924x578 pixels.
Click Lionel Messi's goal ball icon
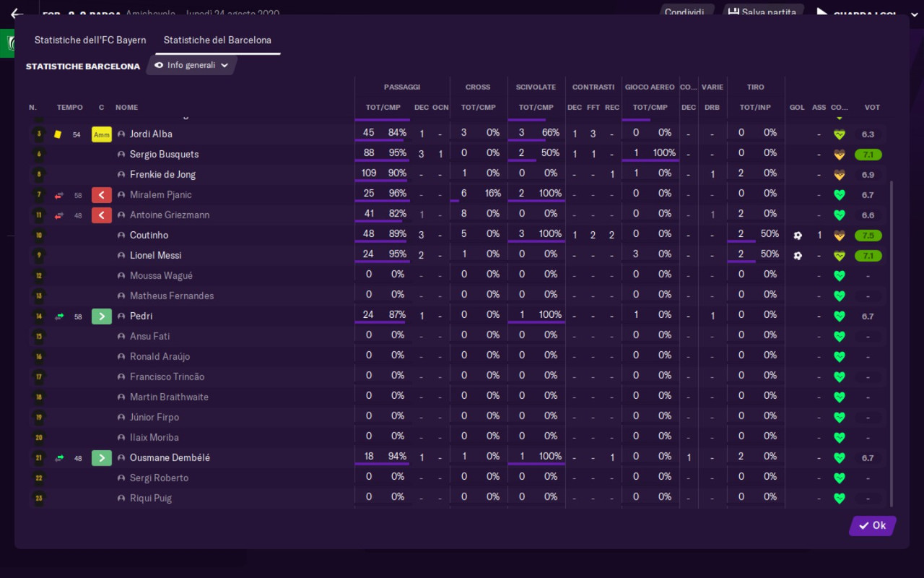tap(797, 256)
